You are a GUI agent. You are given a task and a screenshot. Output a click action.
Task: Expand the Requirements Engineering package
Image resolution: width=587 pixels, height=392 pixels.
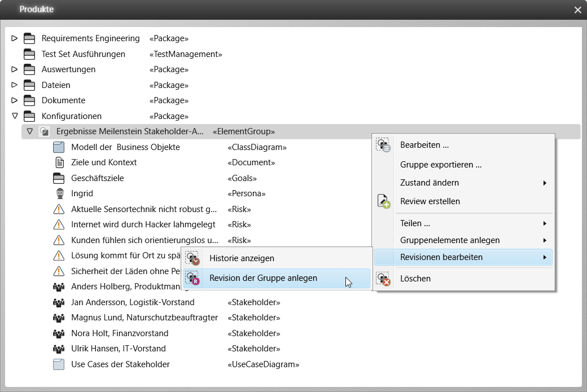click(15, 38)
